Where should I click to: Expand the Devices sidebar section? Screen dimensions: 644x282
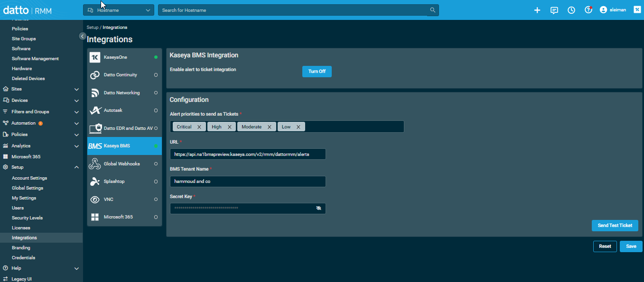(76, 100)
